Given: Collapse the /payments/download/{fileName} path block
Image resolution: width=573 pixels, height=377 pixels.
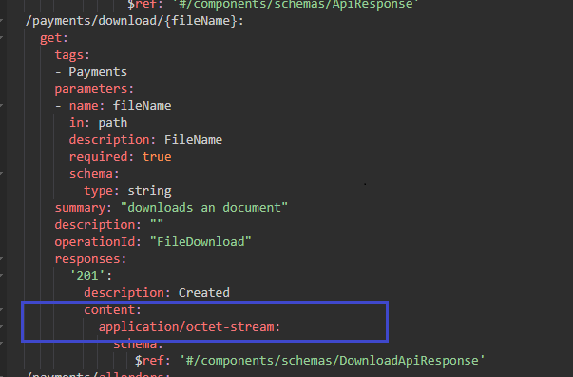Looking at the screenshot, I should tap(1, 21).
